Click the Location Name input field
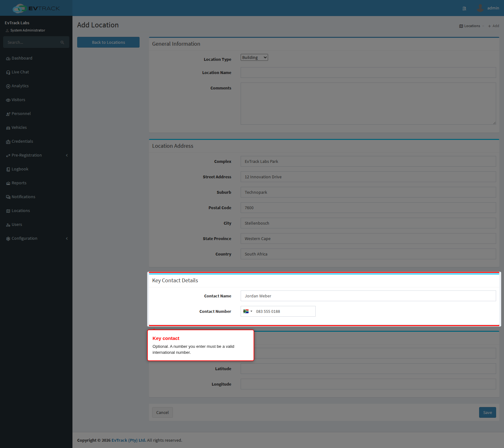504x448 pixels. pos(368,72)
